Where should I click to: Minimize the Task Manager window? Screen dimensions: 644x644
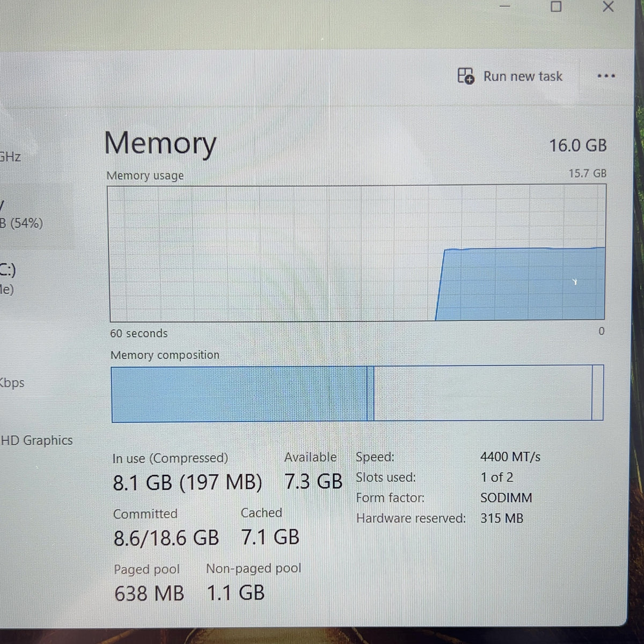(x=504, y=6)
